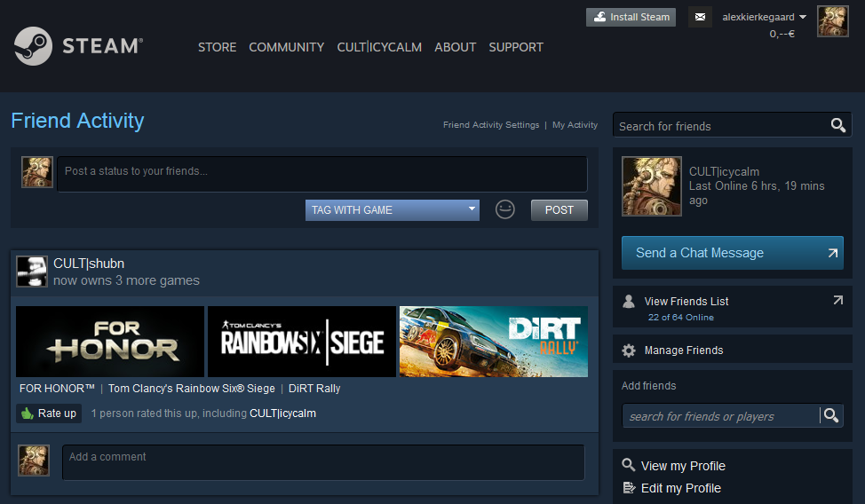The width and height of the screenshot is (865, 504).
Task: Click the emoticon smiley face icon
Action: [x=505, y=210]
